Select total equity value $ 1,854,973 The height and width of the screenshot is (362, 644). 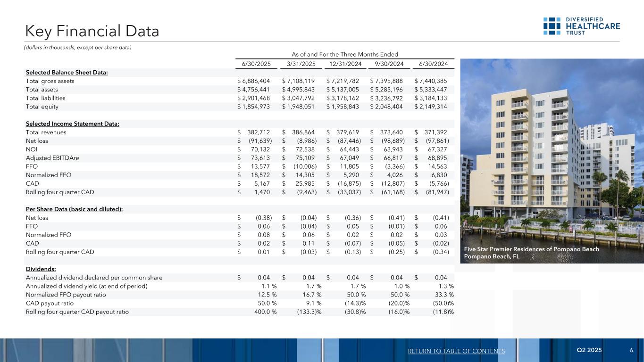coord(255,107)
